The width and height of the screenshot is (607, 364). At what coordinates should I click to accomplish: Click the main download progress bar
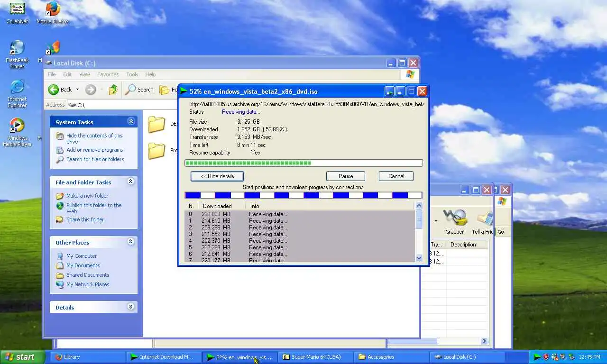tap(303, 163)
